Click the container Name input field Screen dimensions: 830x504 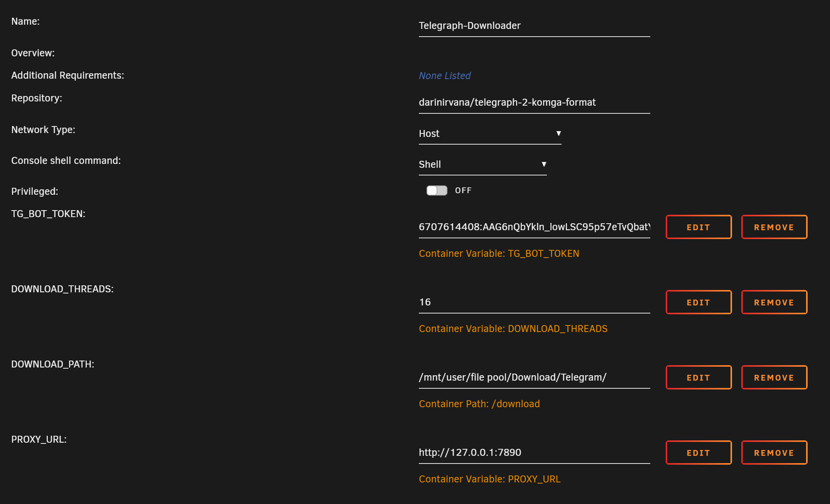(534, 26)
